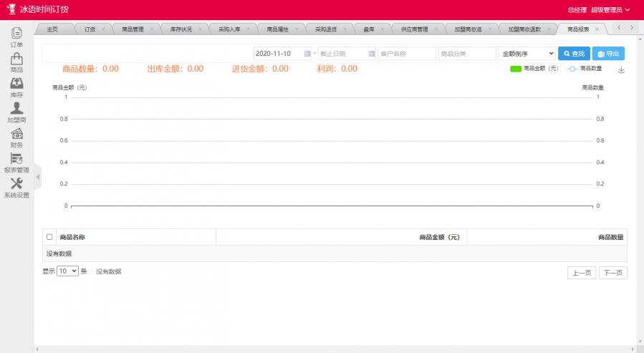
Task: Open the rows-per-page 显示 10 dropdown
Action: [x=68, y=271]
